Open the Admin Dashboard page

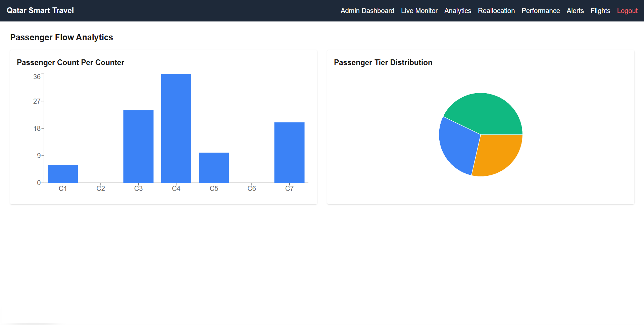(x=367, y=11)
